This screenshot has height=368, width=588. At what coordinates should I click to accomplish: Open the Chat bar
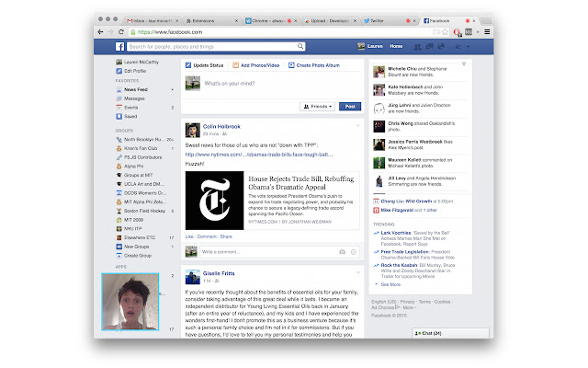click(x=451, y=333)
